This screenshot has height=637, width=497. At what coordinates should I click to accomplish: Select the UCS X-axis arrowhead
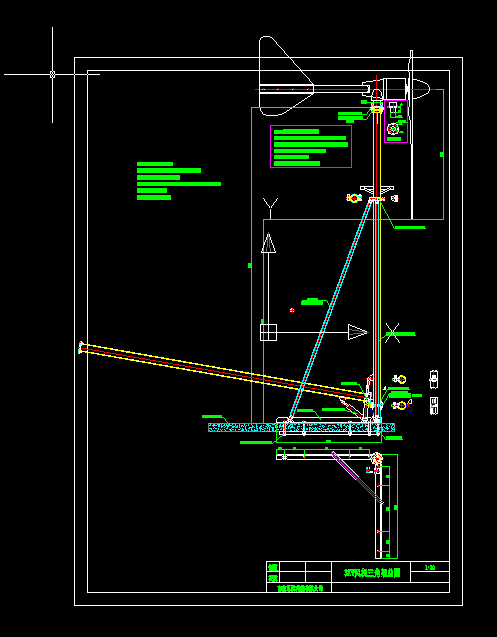click(358, 332)
